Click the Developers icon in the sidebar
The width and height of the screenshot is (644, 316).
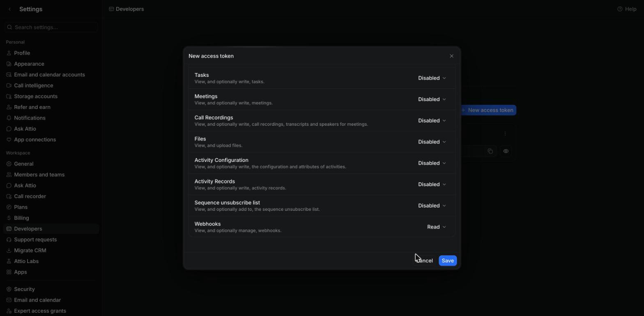point(9,229)
